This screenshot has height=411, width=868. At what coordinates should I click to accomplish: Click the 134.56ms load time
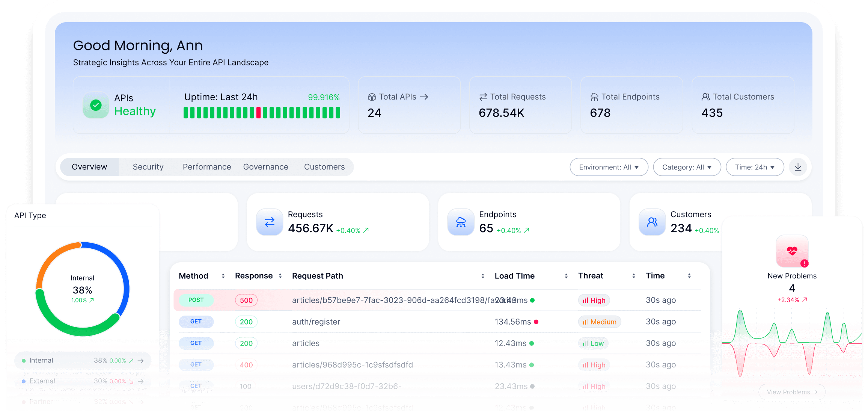513,322
